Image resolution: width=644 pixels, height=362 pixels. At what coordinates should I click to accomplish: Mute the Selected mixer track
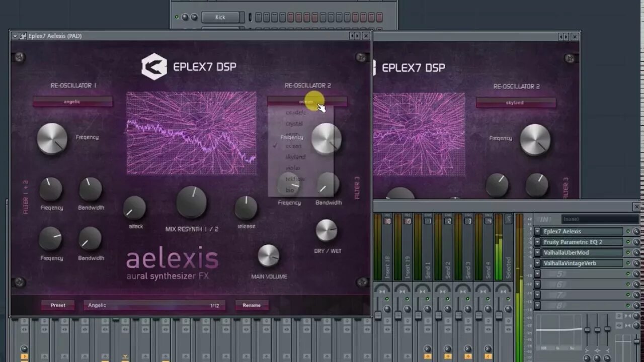coord(508,300)
